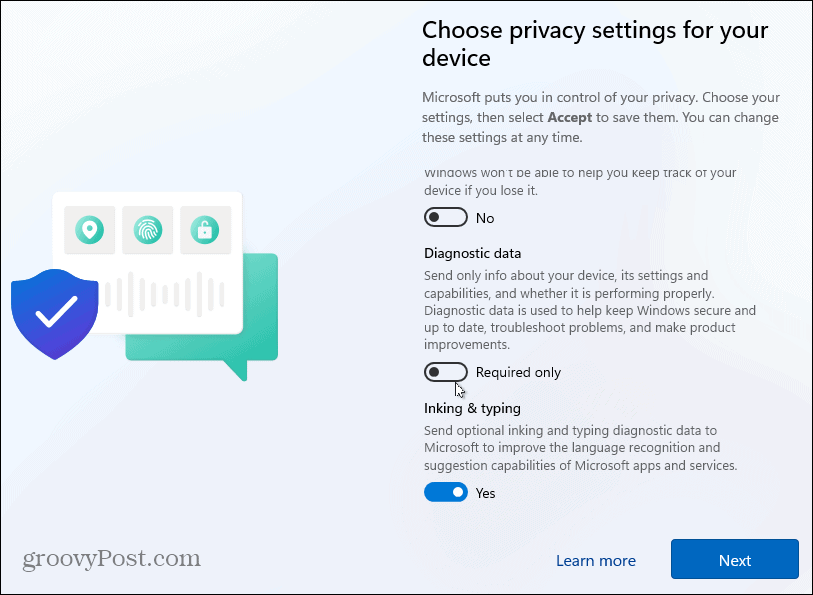Turn off the find-my-device toggle set to No
This screenshot has width=813, height=595.
(x=445, y=217)
